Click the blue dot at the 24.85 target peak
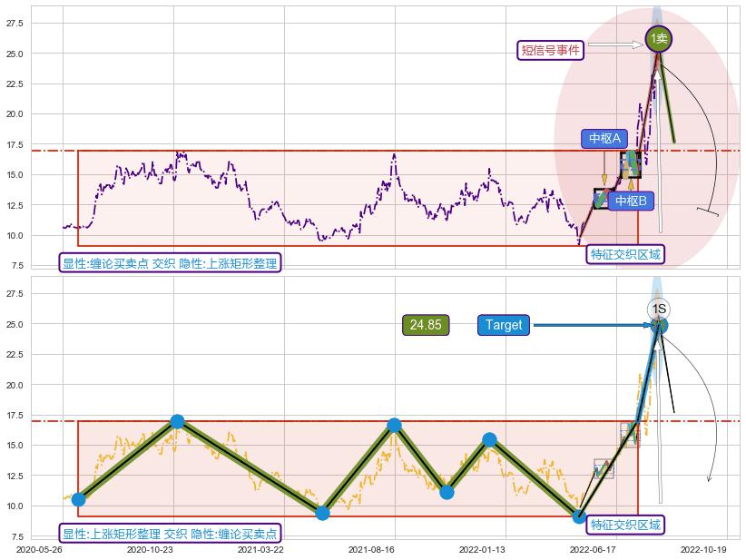Screen dimensions: 746x560 (660, 325)
